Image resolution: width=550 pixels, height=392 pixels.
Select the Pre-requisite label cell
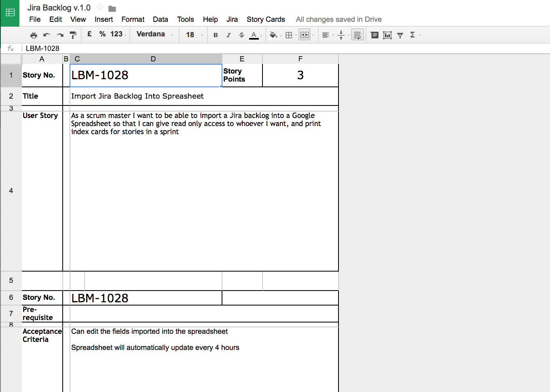point(42,314)
